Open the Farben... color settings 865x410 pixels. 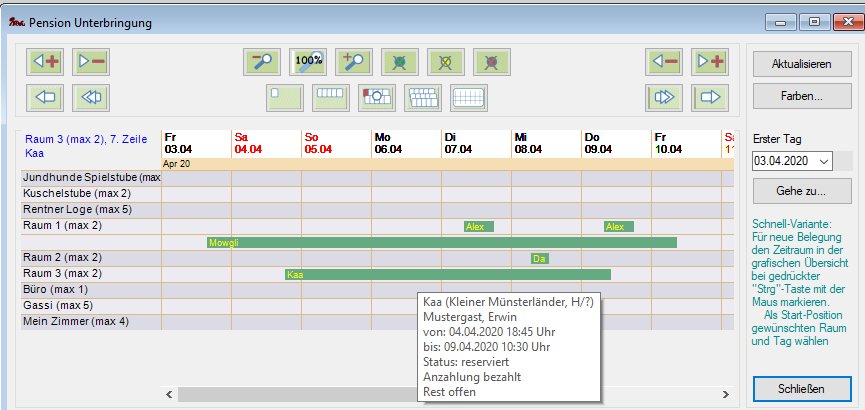[x=801, y=98]
